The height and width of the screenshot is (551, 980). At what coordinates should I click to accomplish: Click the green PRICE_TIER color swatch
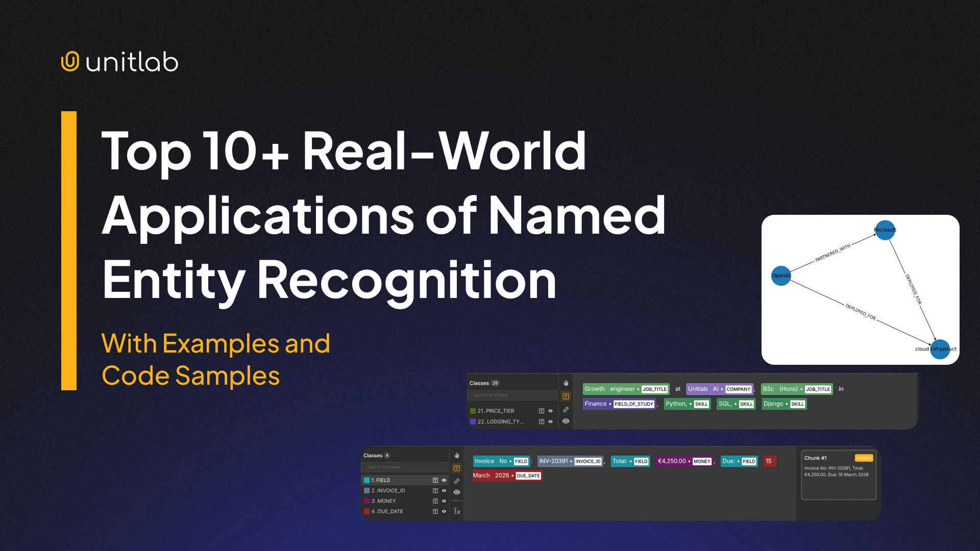(x=473, y=411)
